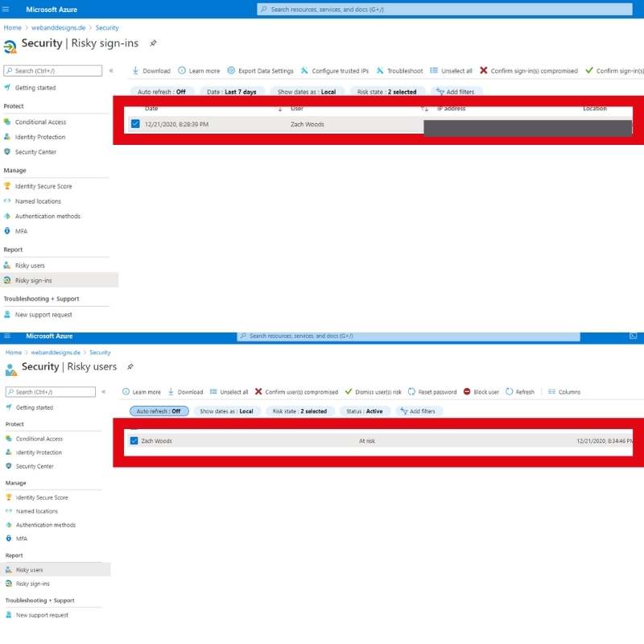
Task: Click Download in Risky users toolbar
Action: [185, 392]
